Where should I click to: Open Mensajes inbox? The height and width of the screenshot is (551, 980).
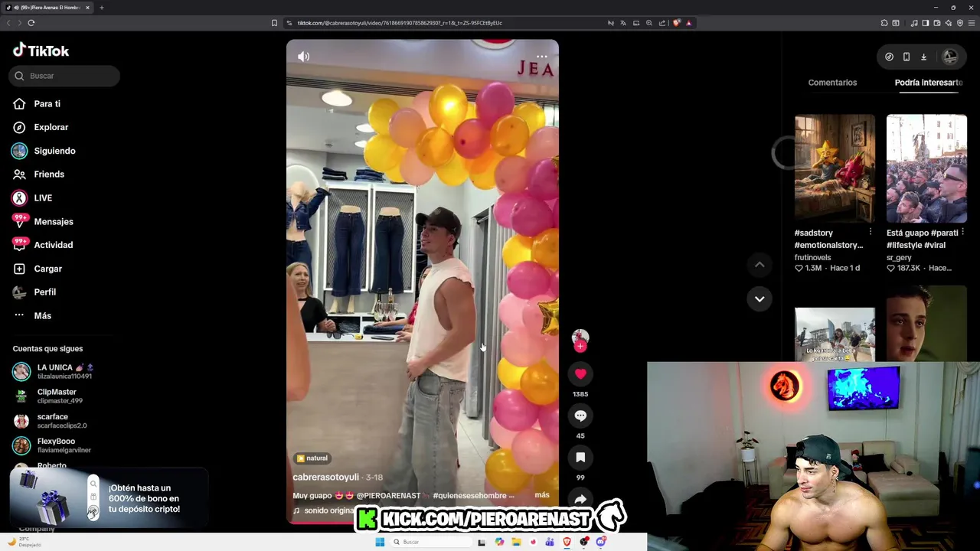click(54, 221)
